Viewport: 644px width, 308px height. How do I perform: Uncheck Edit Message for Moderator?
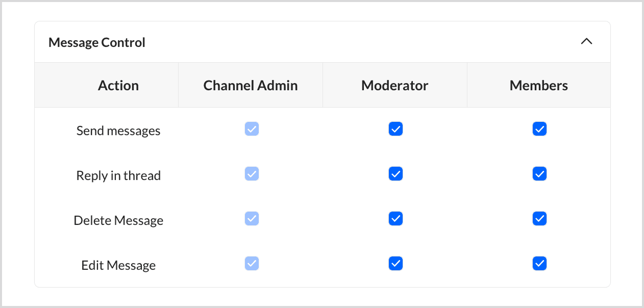pos(395,264)
